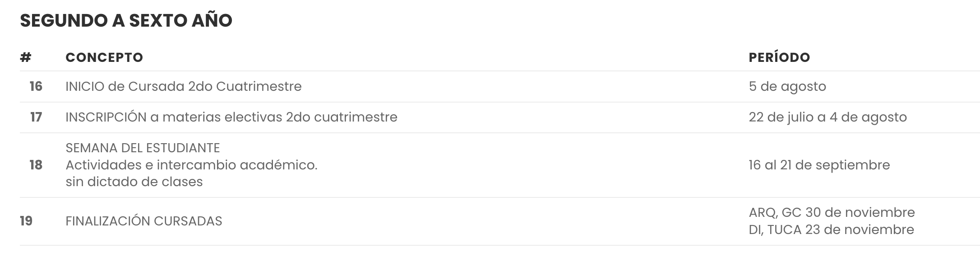Select INICIO de Cursada 2do Cuatrimestre text
This screenshot has width=980, height=253.
pyautogui.click(x=183, y=86)
